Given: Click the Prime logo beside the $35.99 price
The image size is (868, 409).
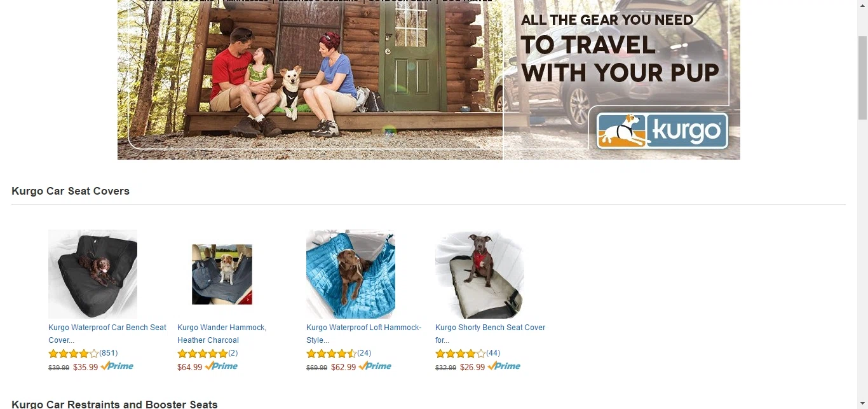Looking at the screenshot, I should (117, 366).
